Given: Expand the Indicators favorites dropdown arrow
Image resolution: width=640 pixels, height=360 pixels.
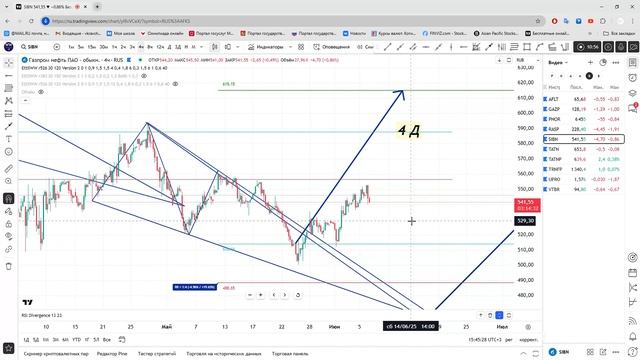Looking at the screenshot, I should click(290, 47).
